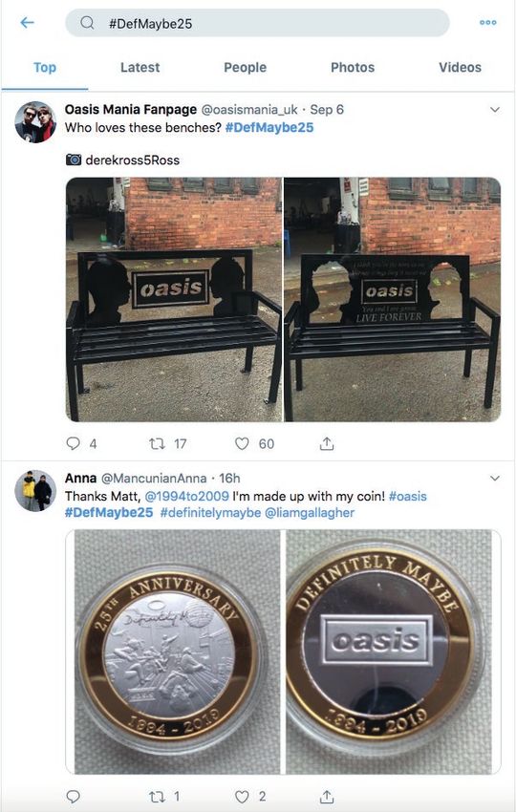Like Anna's tweet with 2 likes
The height and width of the screenshot is (812, 516).
click(x=242, y=797)
